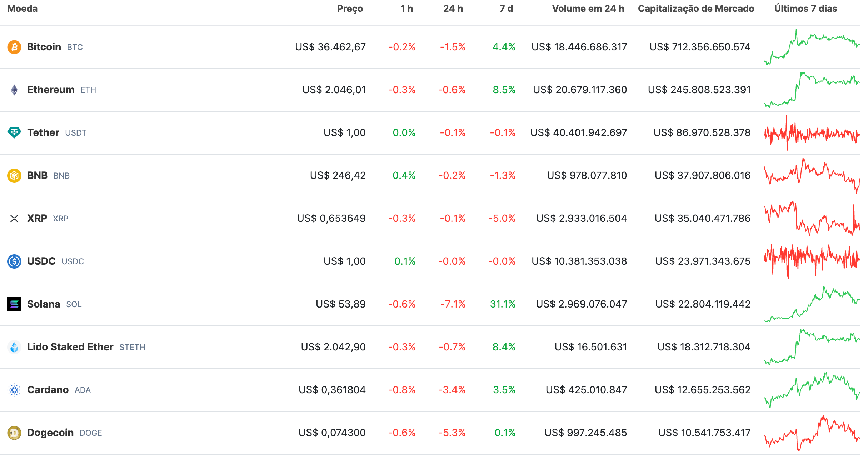Click the XRP cross logo icon

point(14,219)
